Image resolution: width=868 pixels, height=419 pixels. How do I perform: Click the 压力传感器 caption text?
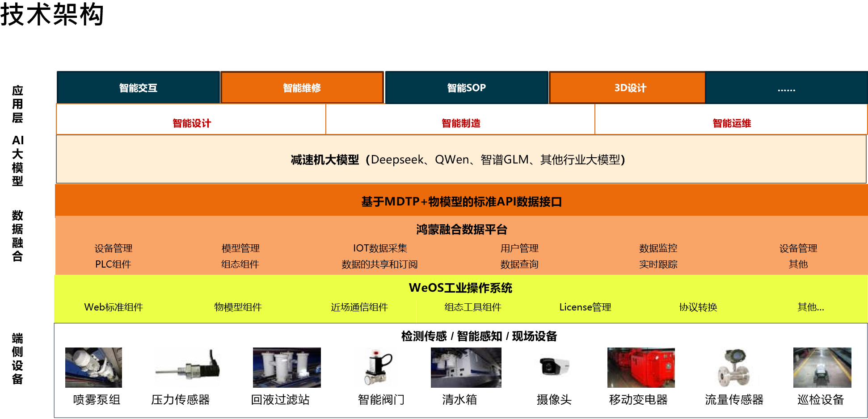[x=181, y=400]
